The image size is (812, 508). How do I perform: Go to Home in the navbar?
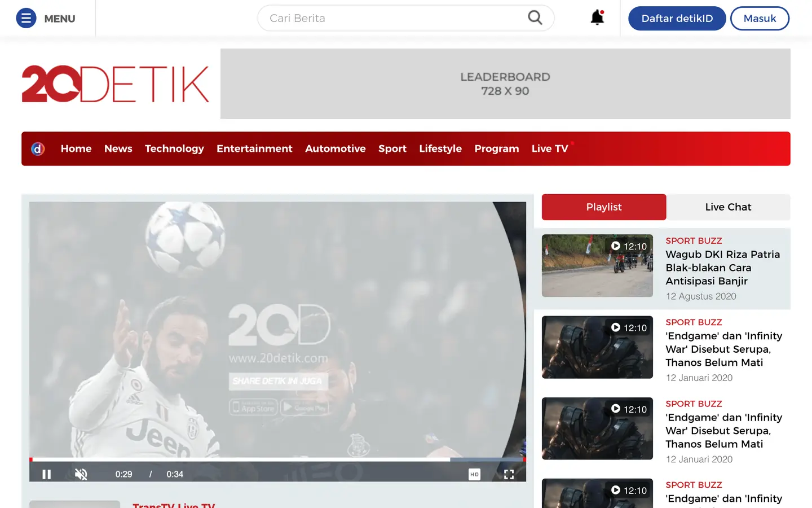76,148
